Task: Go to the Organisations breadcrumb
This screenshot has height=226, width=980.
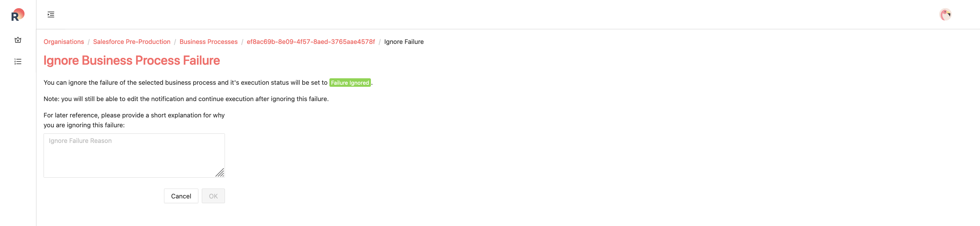Action: (64, 42)
